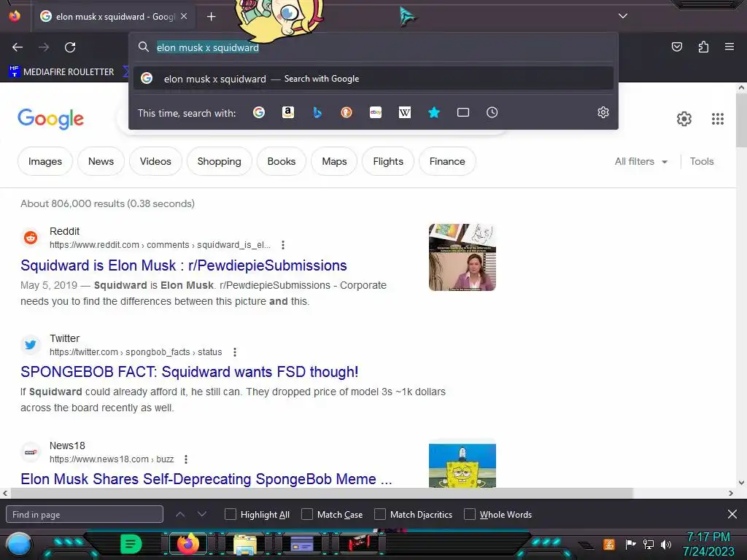Enable Match Diacritics checkbox
Viewport: 747px width, 560px height.
[379, 514]
